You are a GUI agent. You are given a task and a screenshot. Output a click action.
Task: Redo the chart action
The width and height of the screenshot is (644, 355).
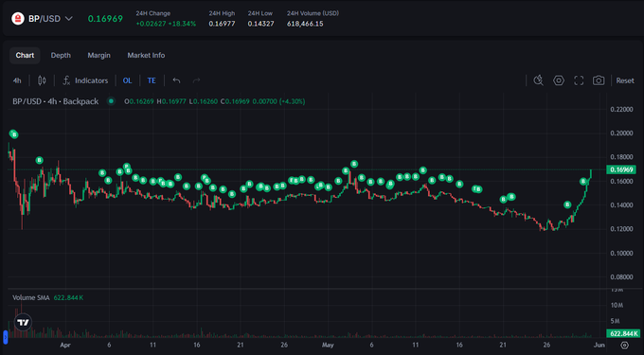[196, 80]
